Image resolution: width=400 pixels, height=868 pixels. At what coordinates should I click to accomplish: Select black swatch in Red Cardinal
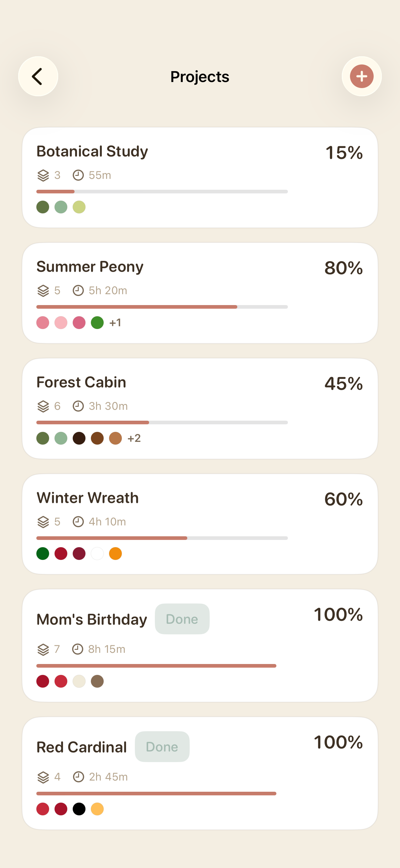[x=79, y=809]
